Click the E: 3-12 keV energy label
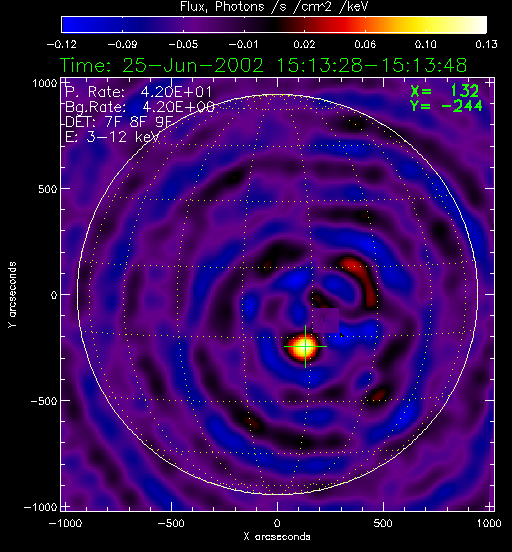512x552 pixels. coord(112,137)
